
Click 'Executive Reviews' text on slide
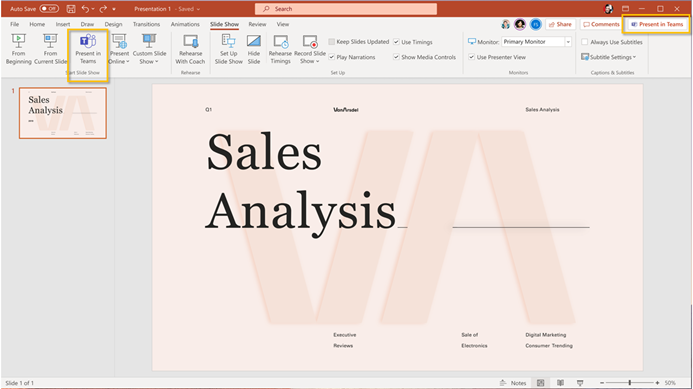pos(345,340)
